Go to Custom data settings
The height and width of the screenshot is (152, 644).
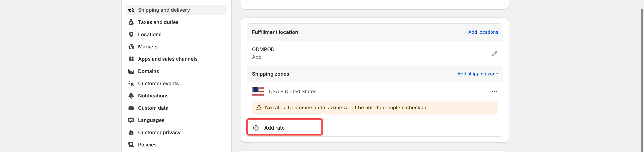coord(153,108)
